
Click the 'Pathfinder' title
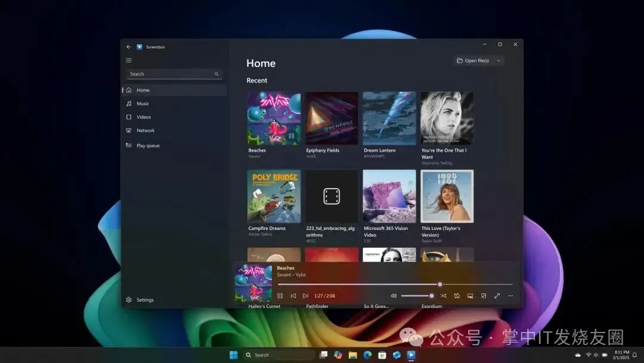pyautogui.click(x=317, y=306)
